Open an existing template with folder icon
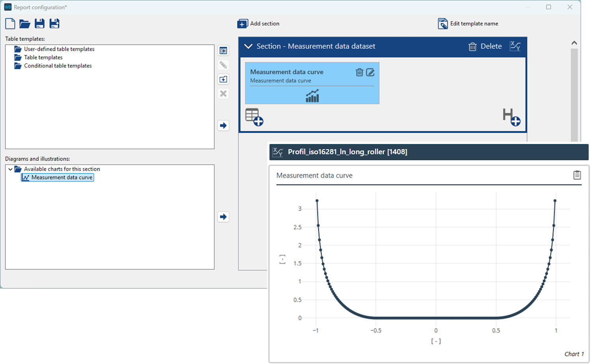This screenshot has width=591, height=364. coord(25,24)
